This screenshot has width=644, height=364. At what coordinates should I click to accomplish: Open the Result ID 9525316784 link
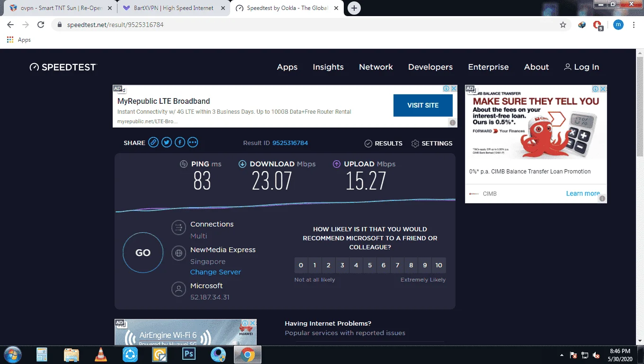pyautogui.click(x=290, y=143)
